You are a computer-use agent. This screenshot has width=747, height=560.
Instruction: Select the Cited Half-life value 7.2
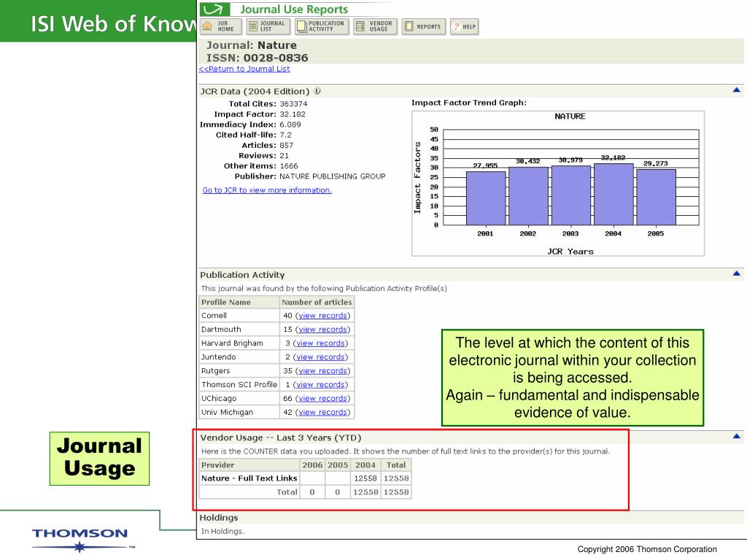click(285, 135)
